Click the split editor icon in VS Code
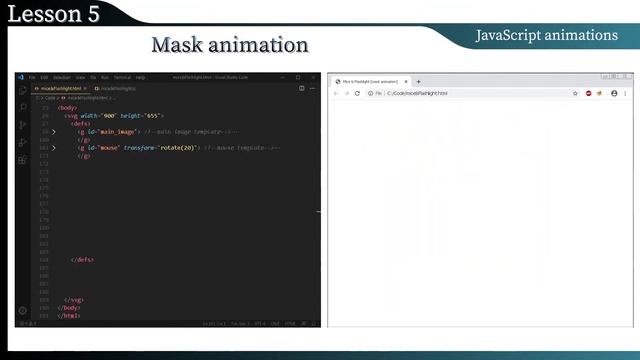Screen dimensions: 640x360 (x=302, y=88)
